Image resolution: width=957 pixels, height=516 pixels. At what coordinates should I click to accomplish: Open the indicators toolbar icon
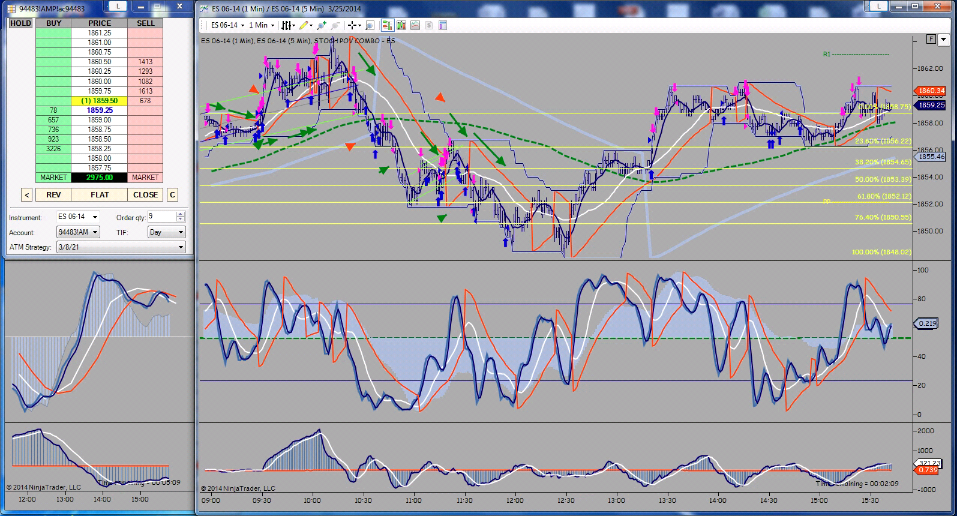click(401, 25)
